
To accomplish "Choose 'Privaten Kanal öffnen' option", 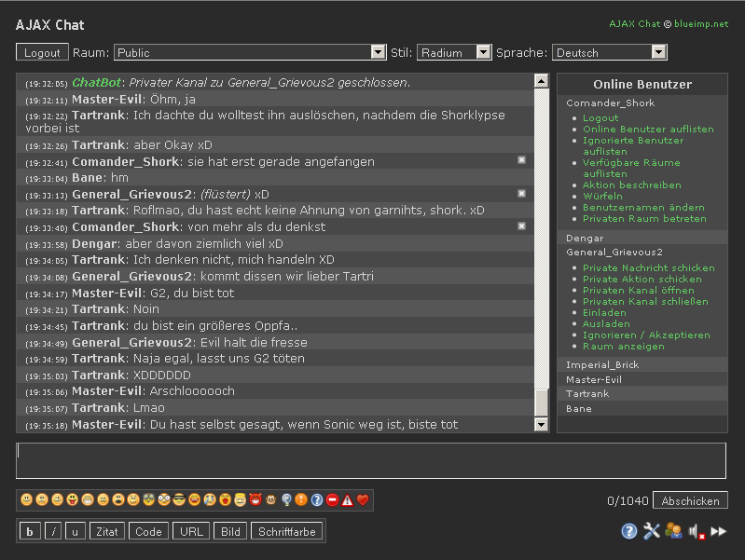I will (x=638, y=290).
